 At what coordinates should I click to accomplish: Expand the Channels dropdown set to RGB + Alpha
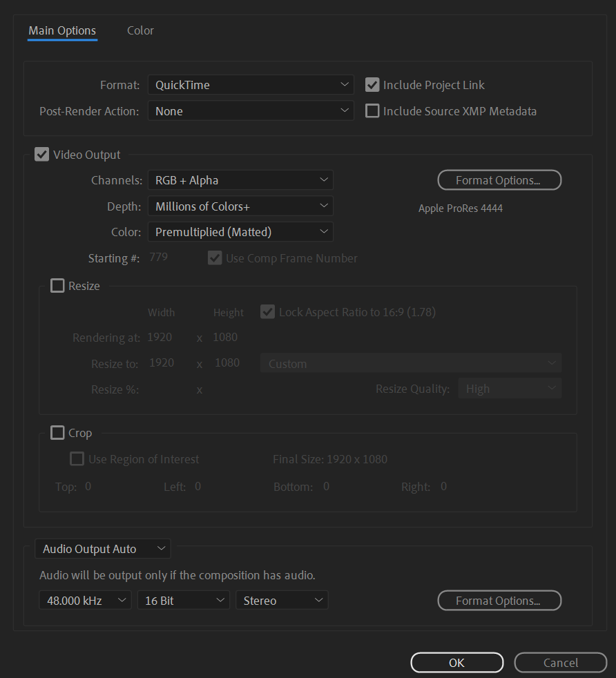[x=240, y=180]
